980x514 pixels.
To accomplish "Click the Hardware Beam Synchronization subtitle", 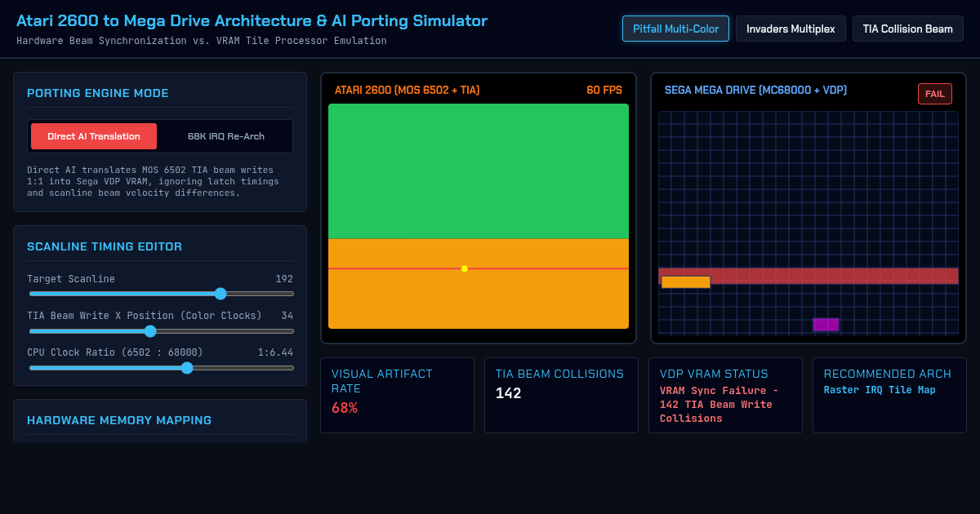I will pos(202,41).
